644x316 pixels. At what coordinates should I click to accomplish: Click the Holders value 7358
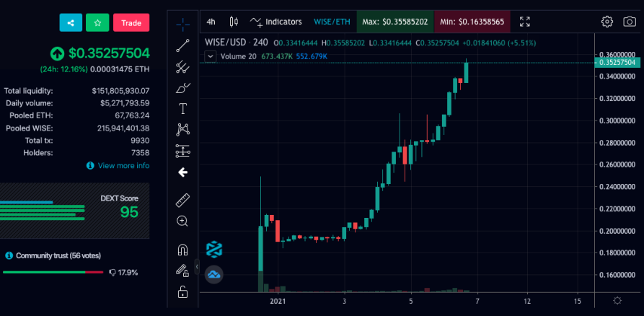click(x=140, y=153)
